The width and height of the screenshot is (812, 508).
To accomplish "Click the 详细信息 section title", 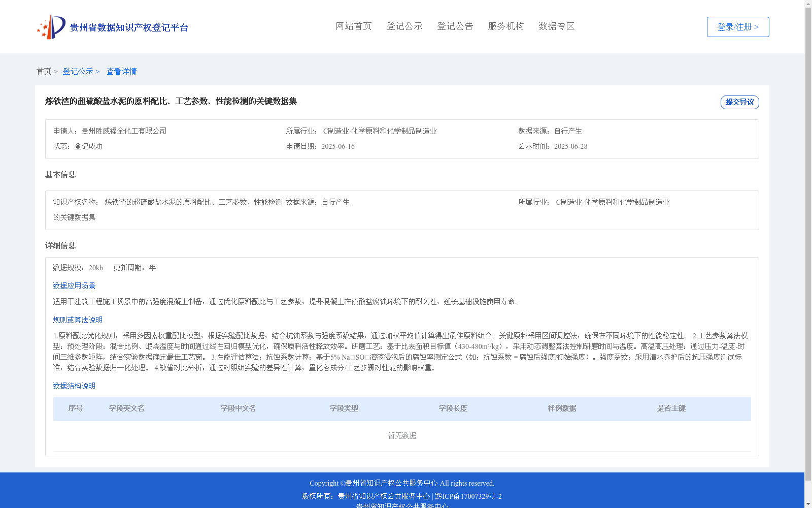I will tap(60, 246).
